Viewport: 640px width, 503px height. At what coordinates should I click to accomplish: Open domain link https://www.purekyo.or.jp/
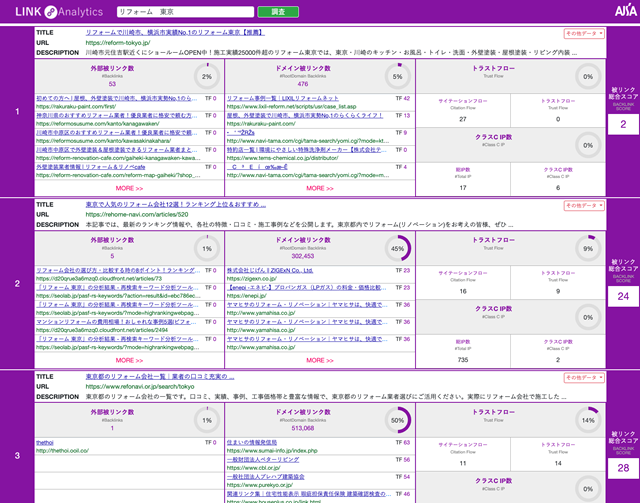pos(260,485)
